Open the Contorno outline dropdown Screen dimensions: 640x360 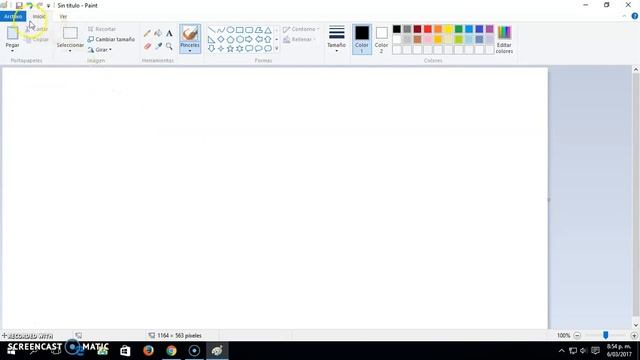coord(301,29)
